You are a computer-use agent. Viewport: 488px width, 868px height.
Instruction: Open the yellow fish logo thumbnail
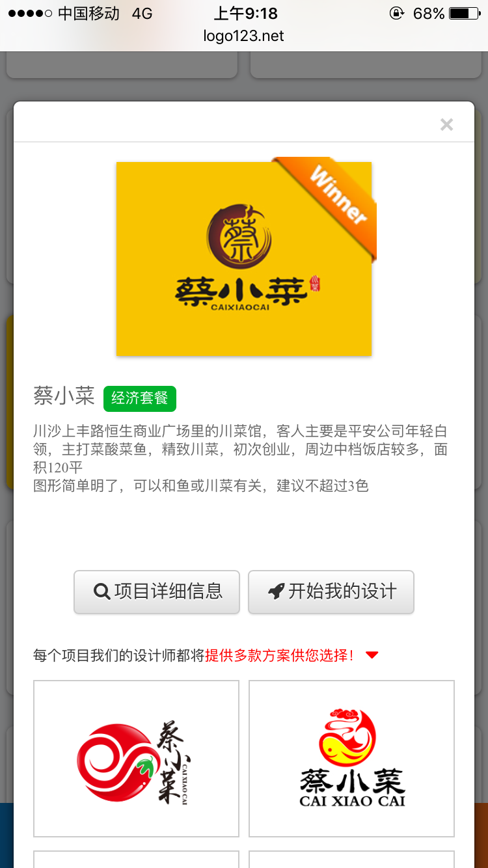click(x=351, y=759)
